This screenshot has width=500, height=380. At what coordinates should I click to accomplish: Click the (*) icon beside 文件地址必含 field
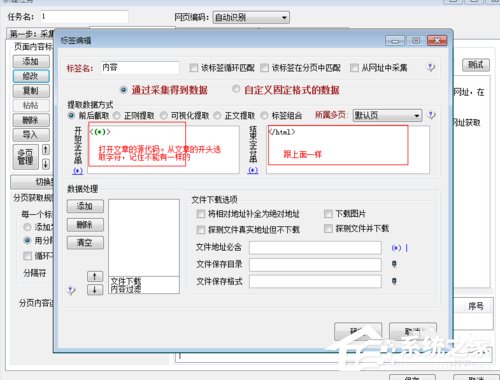pyautogui.click(x=396, y=248)
